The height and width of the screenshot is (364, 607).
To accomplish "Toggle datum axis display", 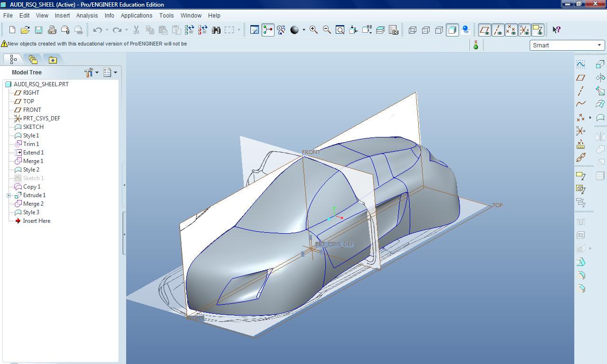I will 498,30.
